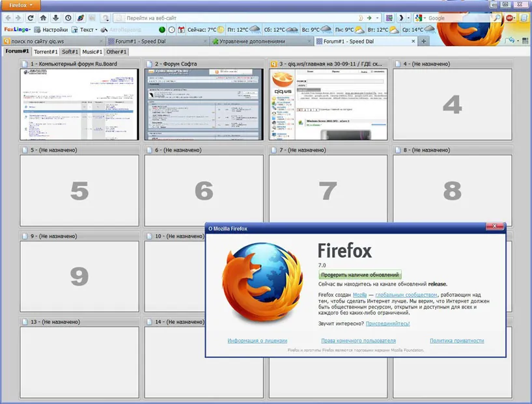This screenshot has height=404, width=532.
Task: Click the colorful planet toolbar icon
Action: click(x=81, y=18)
